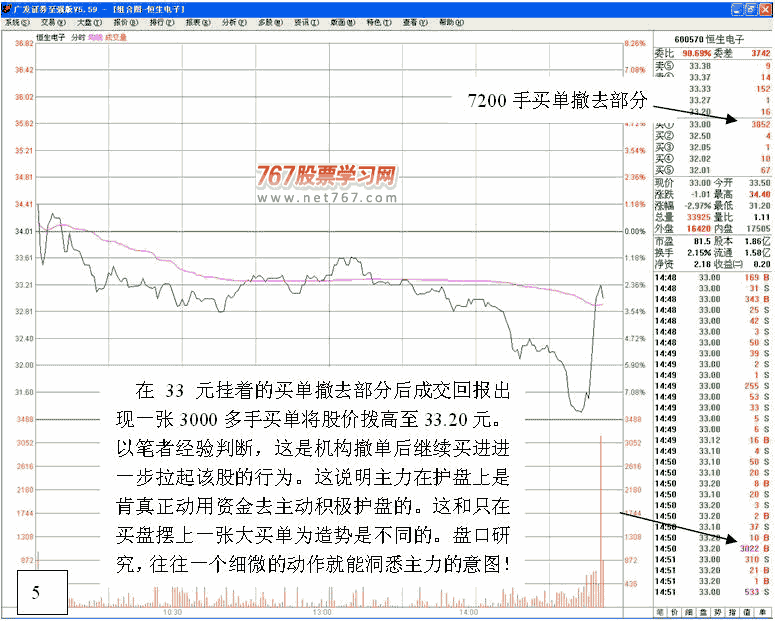Click the 现价 value 33.00

[x=700, y=183]
